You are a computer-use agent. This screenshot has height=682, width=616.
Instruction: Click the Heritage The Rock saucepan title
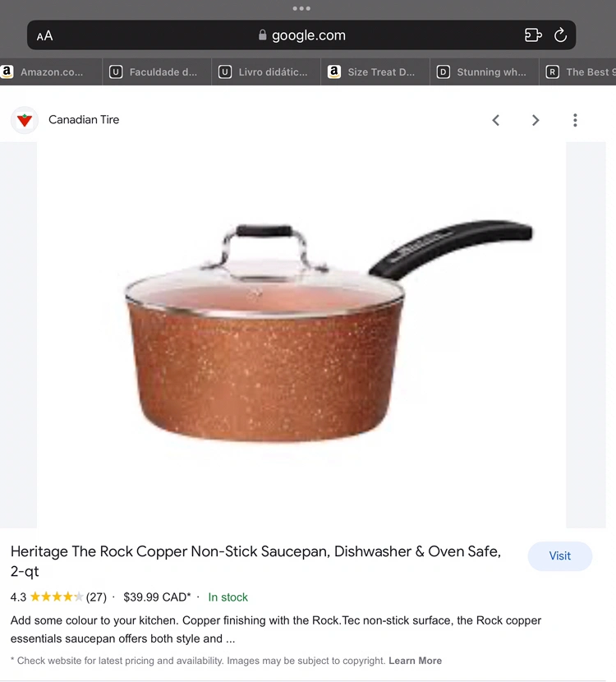tap(255, 561)
